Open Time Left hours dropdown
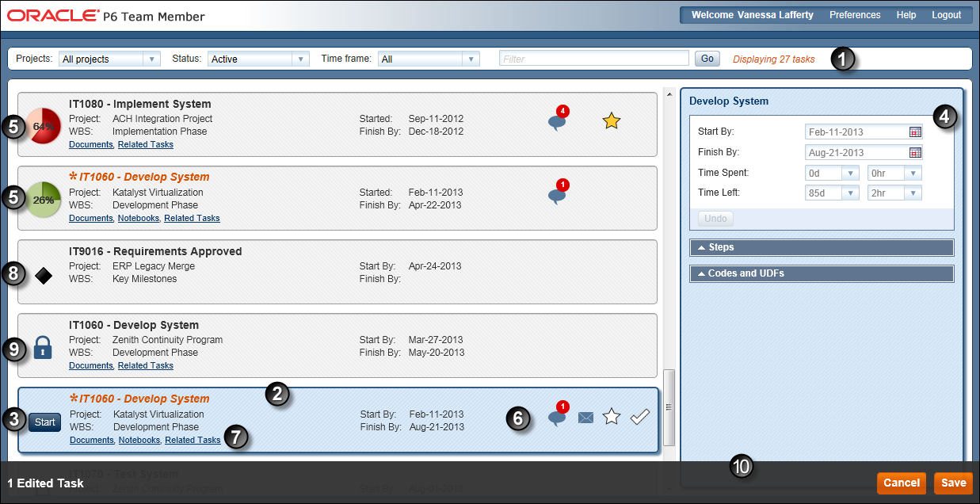 (x=913, y=193)
